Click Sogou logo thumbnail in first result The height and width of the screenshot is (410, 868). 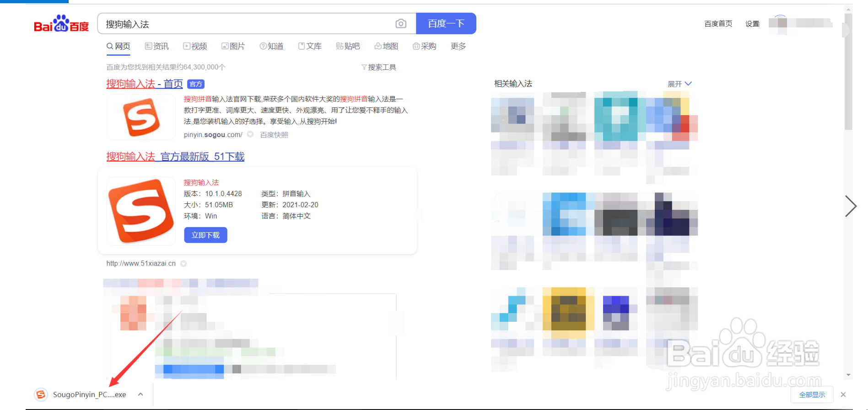point(141,117)
